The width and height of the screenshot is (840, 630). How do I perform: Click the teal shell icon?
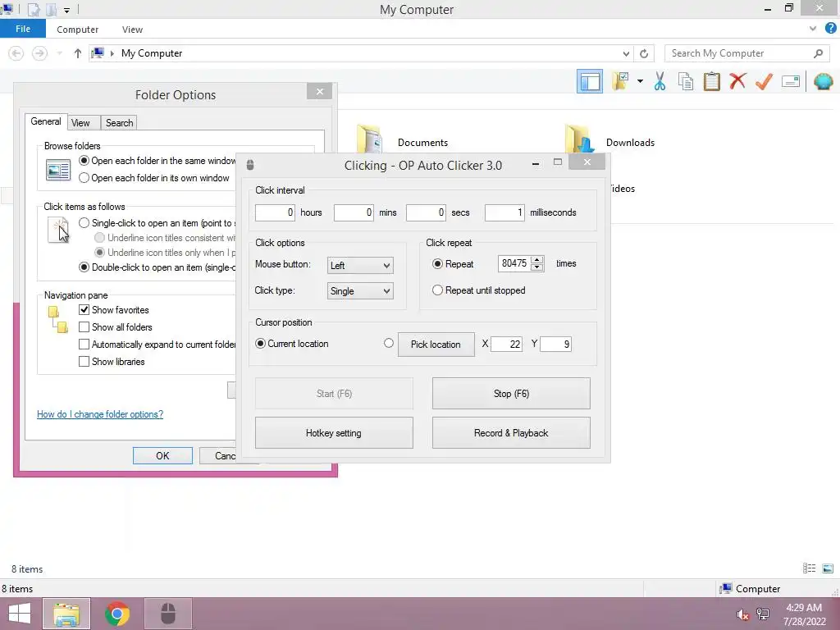click(824, 81)
